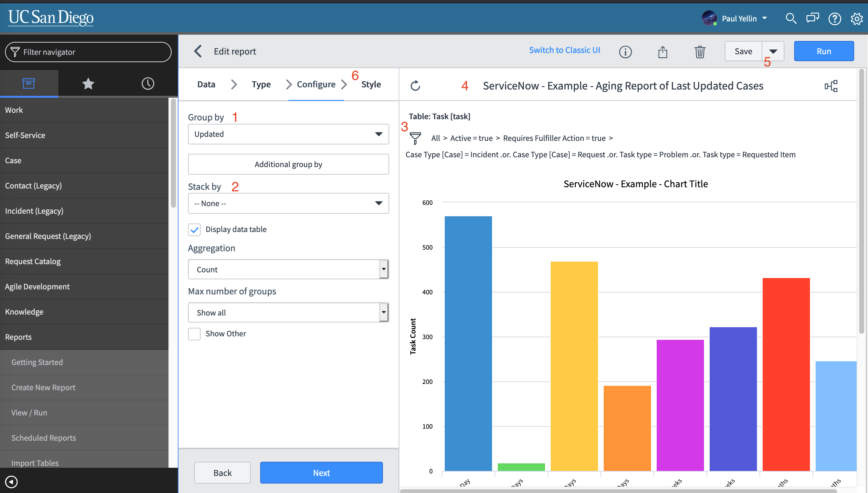Screen dimensions: 868x493
Task: Show favorites star tab
Action: [88, 83]
